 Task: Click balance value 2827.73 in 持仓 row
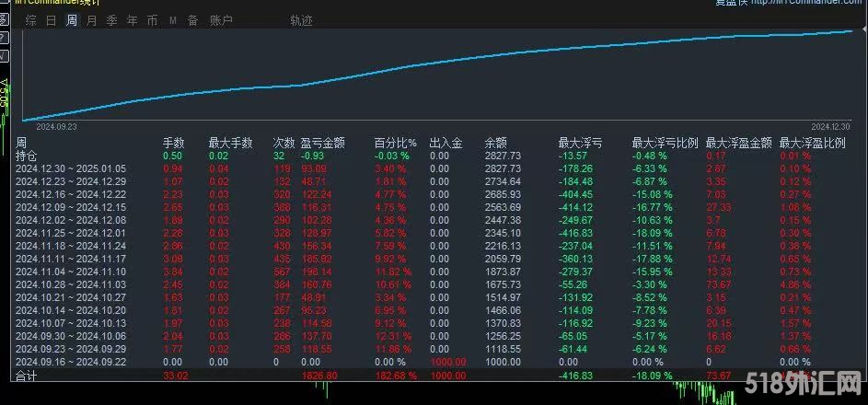pos(503,156)
